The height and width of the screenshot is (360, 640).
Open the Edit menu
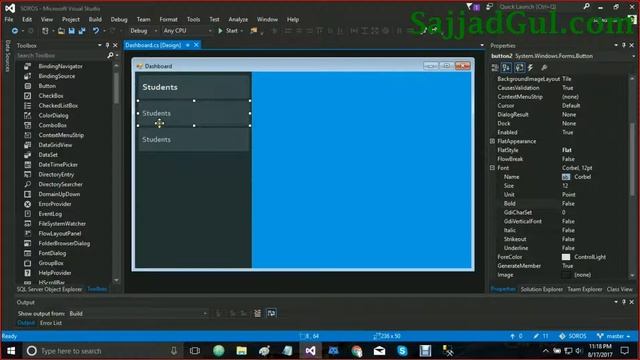coord(27,19)
